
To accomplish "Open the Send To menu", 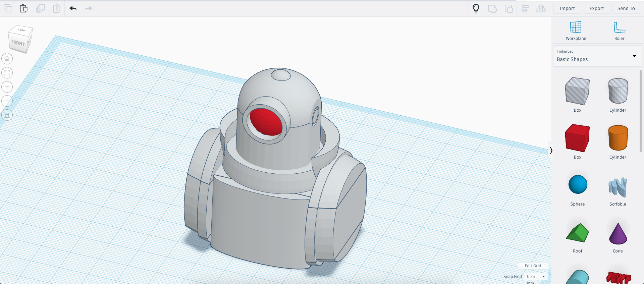I will pos(626,8).
